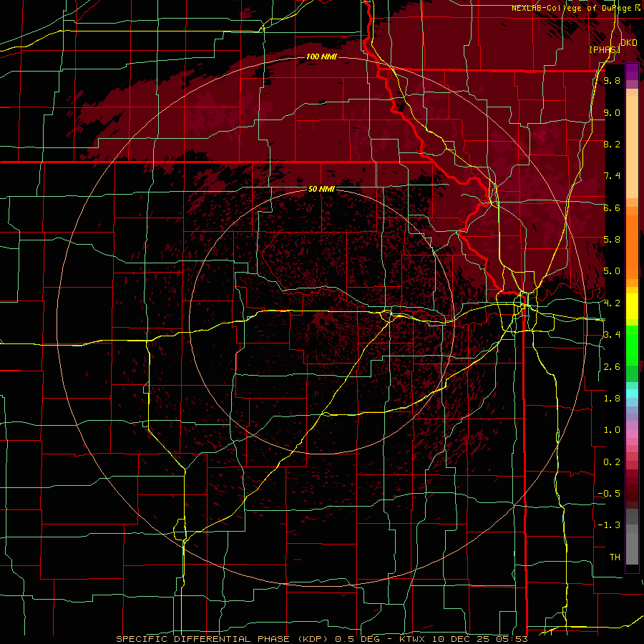Click the 9.8 value on the color scale

[612, 81]
